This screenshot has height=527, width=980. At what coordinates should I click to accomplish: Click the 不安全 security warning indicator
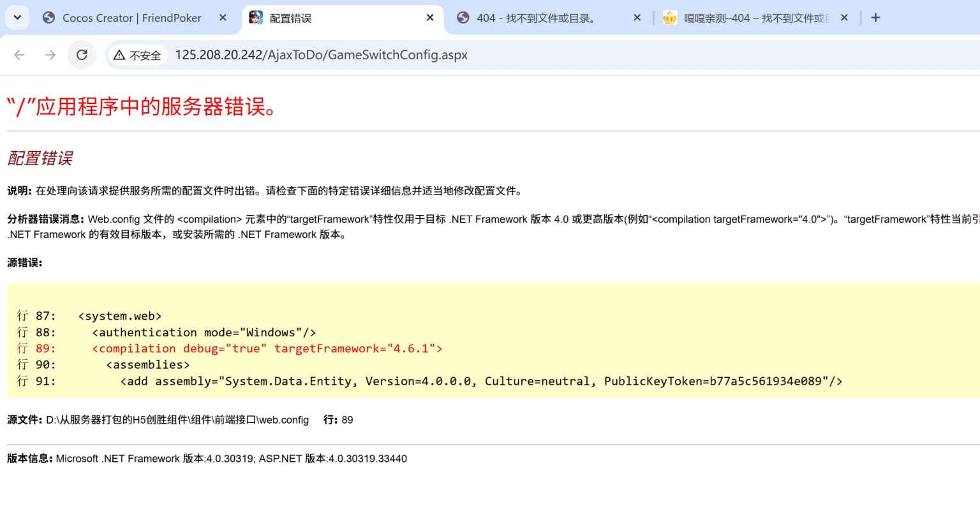(x=137, y=55)
